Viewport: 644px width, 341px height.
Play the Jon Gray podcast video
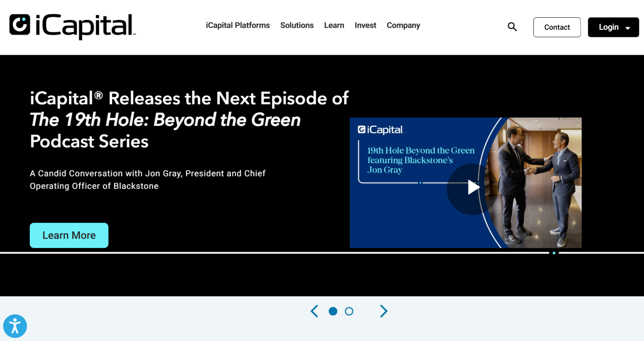pos(473,187)
